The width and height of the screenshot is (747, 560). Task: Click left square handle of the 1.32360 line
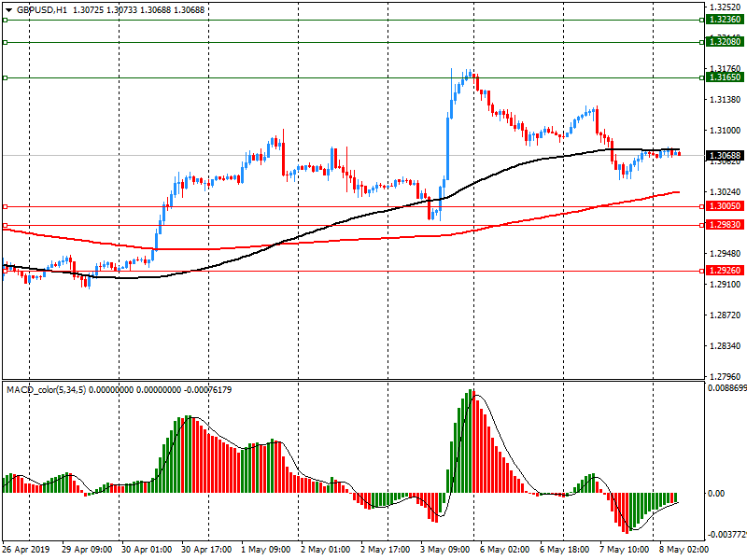click(x=5, y=19)
